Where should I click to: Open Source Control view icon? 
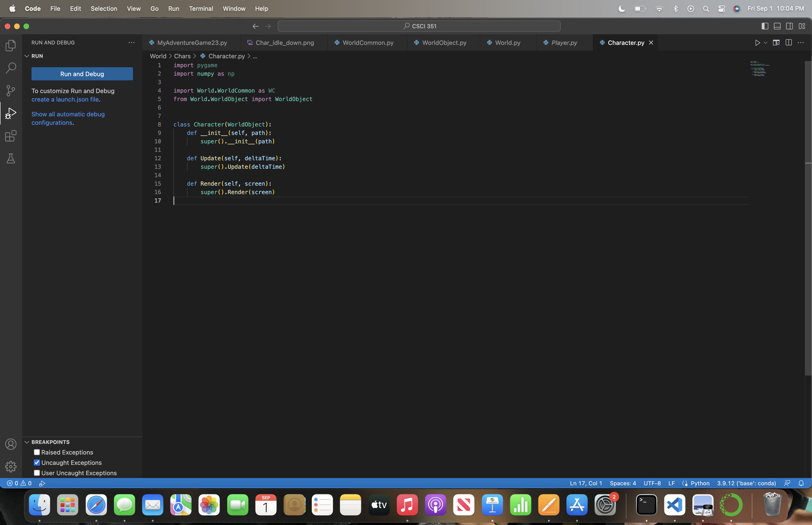[x=11, y=90]
